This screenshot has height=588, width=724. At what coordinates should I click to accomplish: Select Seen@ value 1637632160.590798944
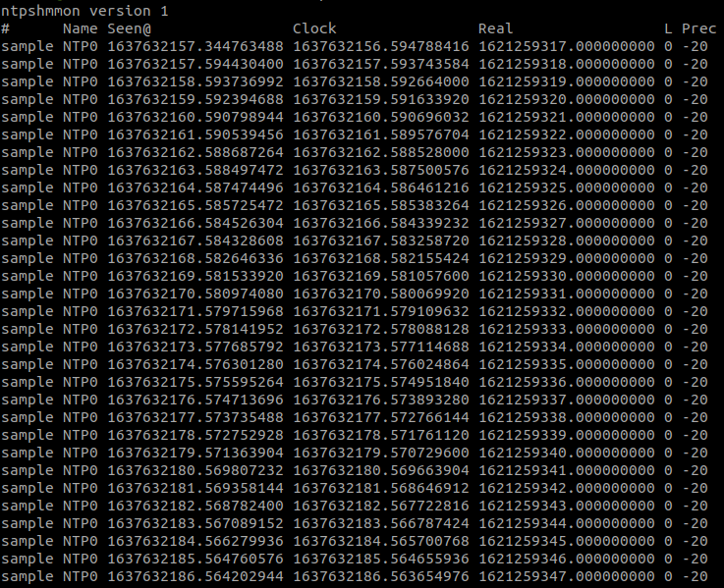[195, 117]
